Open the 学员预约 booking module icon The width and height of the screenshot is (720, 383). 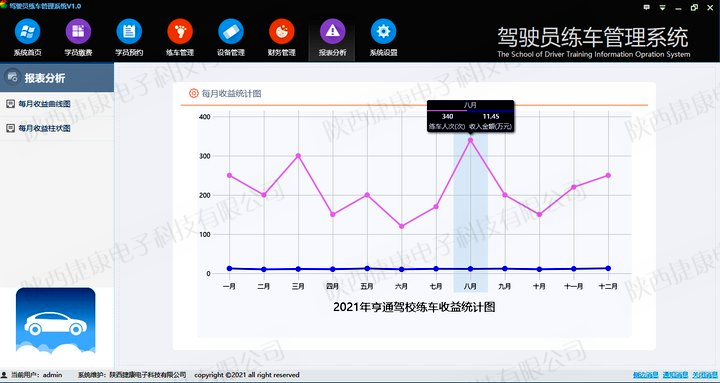coord(129,32)
